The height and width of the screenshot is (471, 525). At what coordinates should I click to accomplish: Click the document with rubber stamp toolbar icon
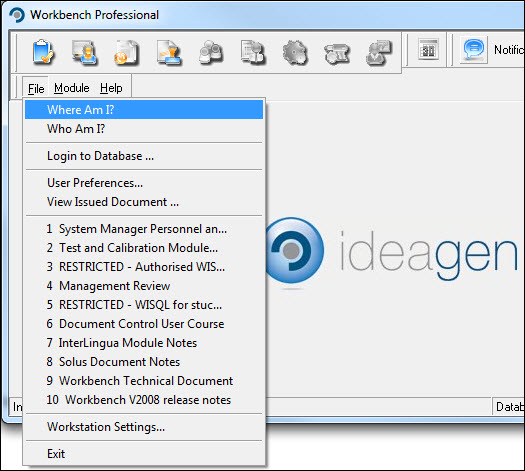[169, 52]
